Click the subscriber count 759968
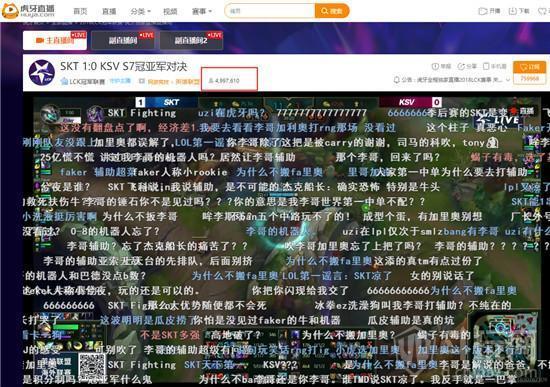Image resolution: width=550 pixels, height=387 pixels. click(529, 79)
